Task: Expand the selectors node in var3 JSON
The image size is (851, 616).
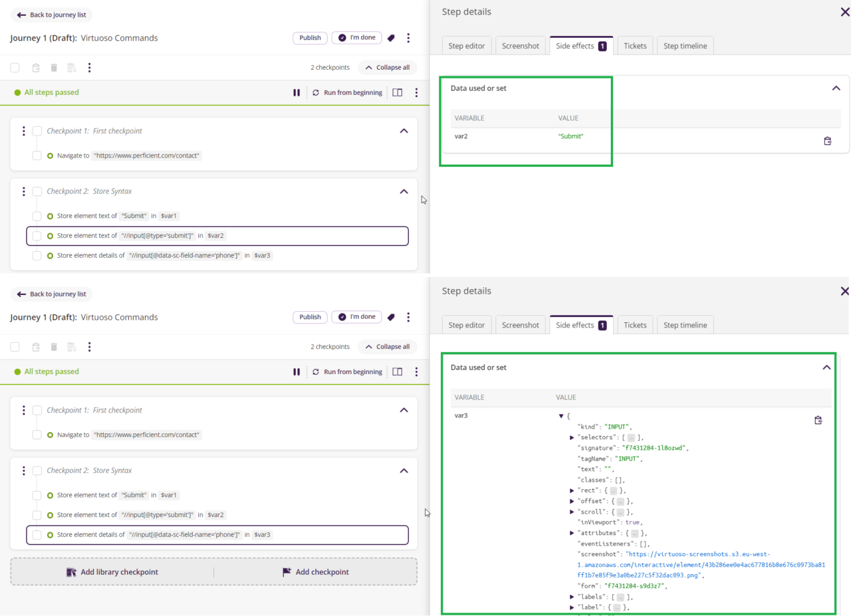Action: pyautogui.click(x=572, y=437)
